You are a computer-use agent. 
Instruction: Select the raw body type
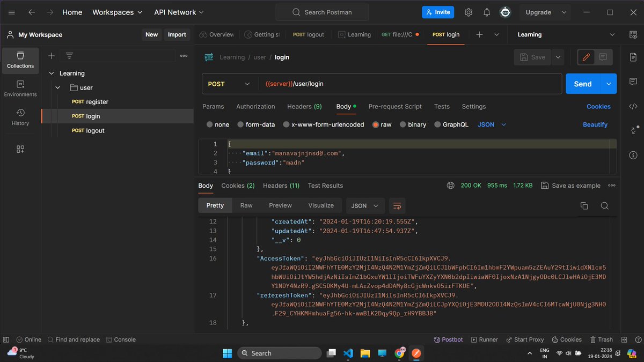382,124
